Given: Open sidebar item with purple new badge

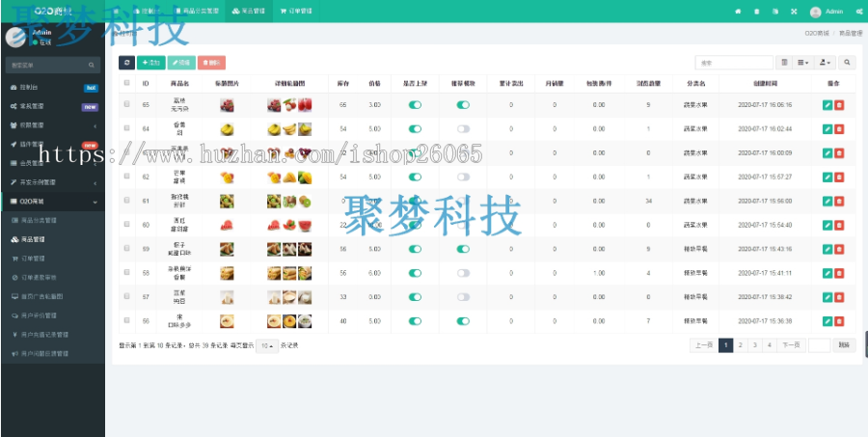Looking at the screenshot, I should (x=53, y=106).
